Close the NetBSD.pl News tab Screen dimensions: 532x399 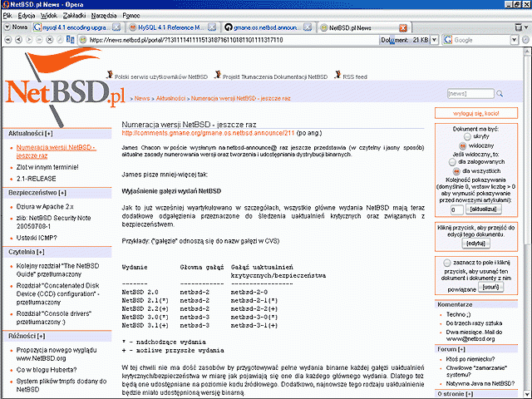click(x=405, y=27)
